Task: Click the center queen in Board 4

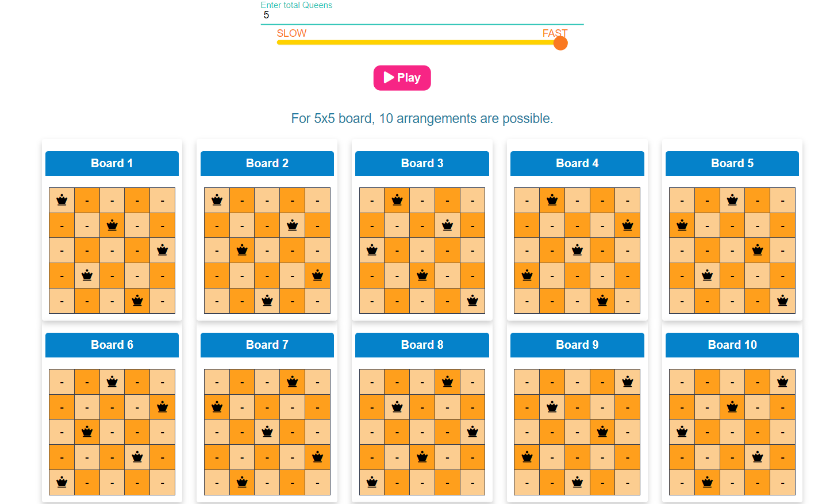Action: (577, 250)
